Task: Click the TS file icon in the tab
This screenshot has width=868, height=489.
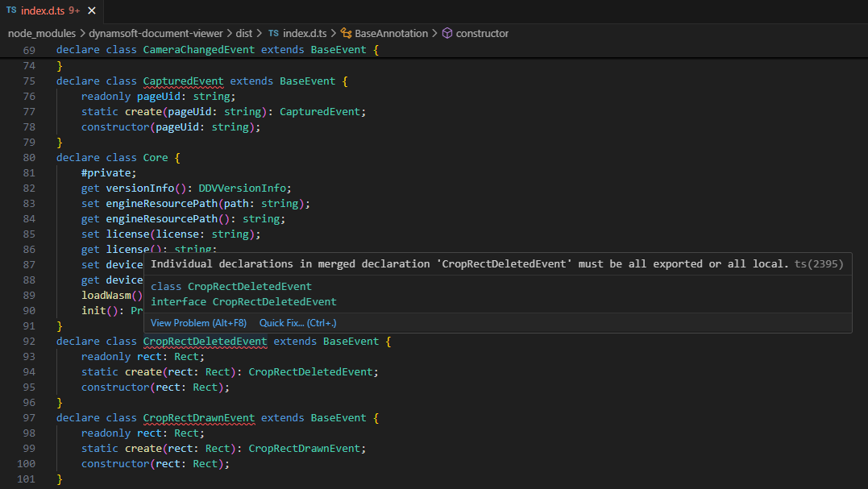Action: point(11,11)
